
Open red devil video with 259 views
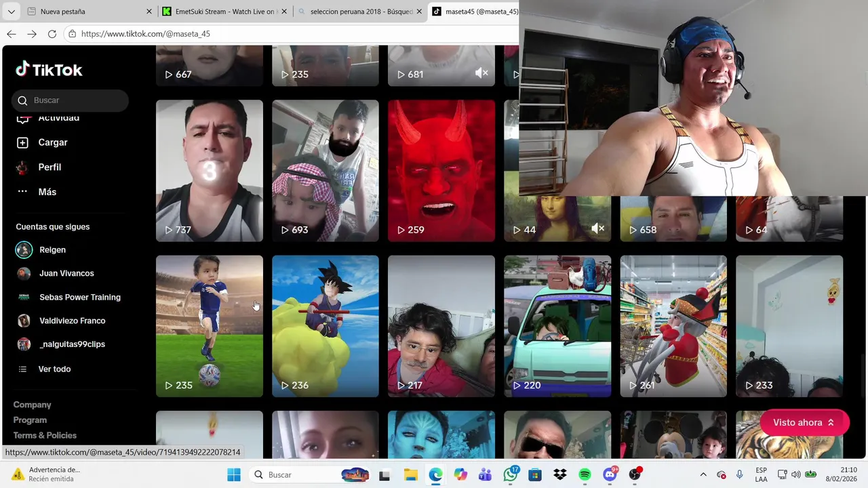pos(441,171)
